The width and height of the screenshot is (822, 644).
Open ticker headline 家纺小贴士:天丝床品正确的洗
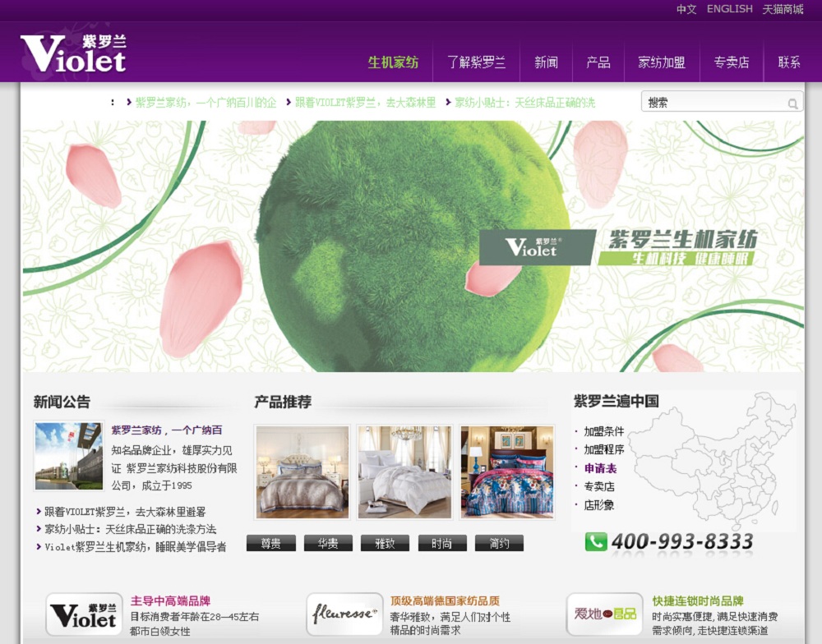click(x=524, y=103)
